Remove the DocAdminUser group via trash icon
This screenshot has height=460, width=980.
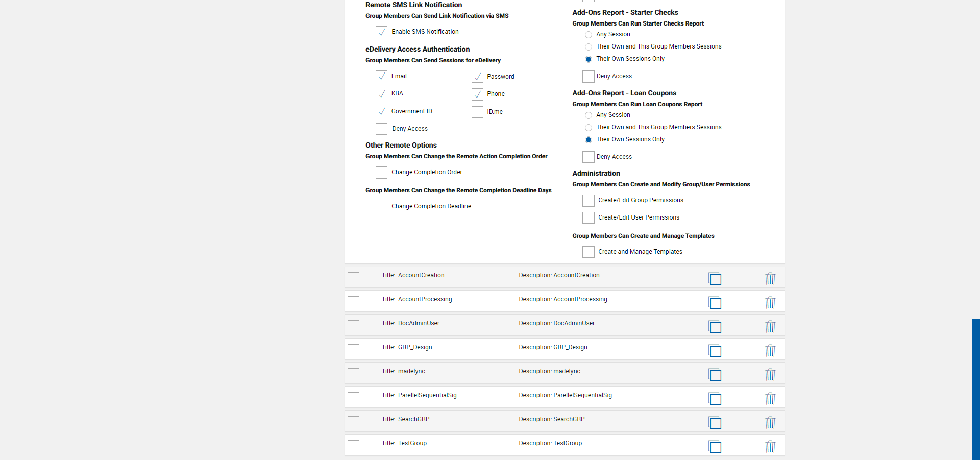pyautogui.click(x=770, y=327)
